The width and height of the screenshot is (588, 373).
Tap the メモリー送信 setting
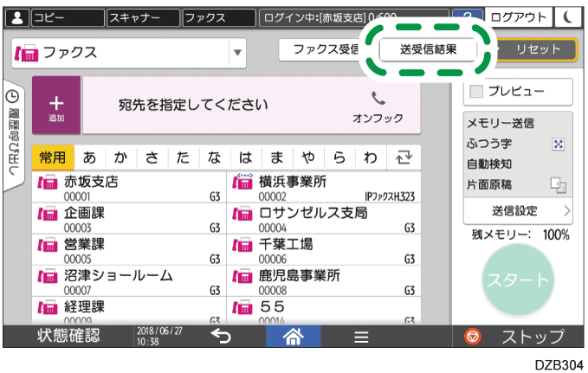[x=501, y=123]
